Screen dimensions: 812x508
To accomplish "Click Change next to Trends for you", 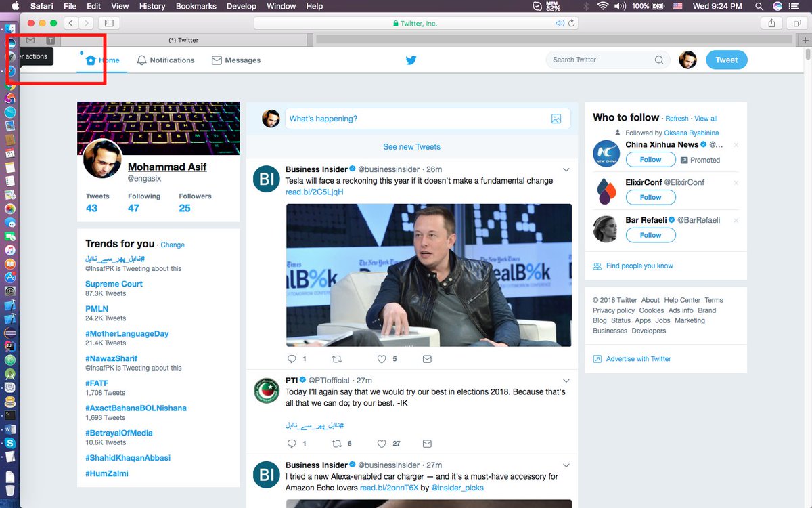I will point(173,245).
